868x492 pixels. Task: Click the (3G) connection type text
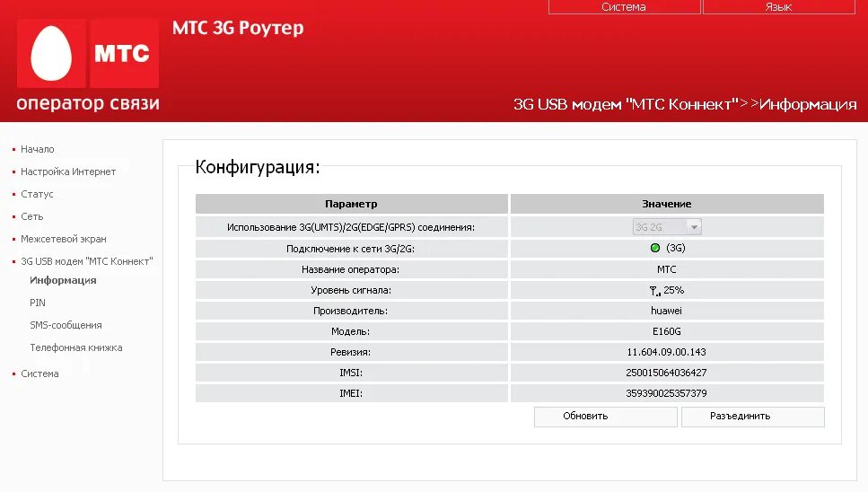676,248
